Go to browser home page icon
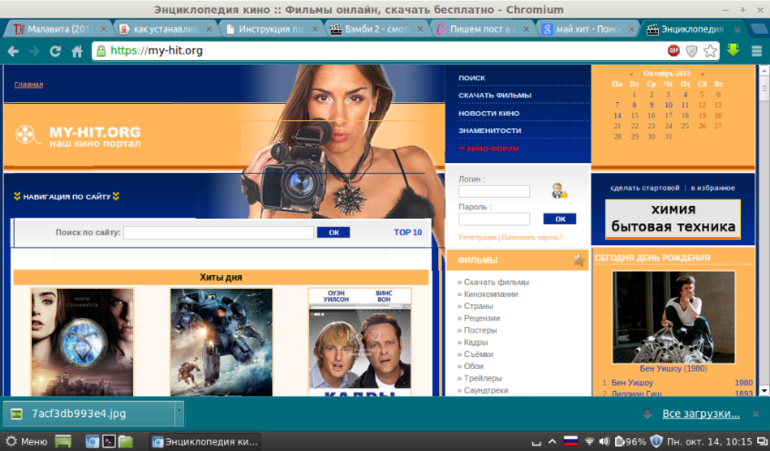This screenshot has width=770, height=451. [x=77, y=50]
